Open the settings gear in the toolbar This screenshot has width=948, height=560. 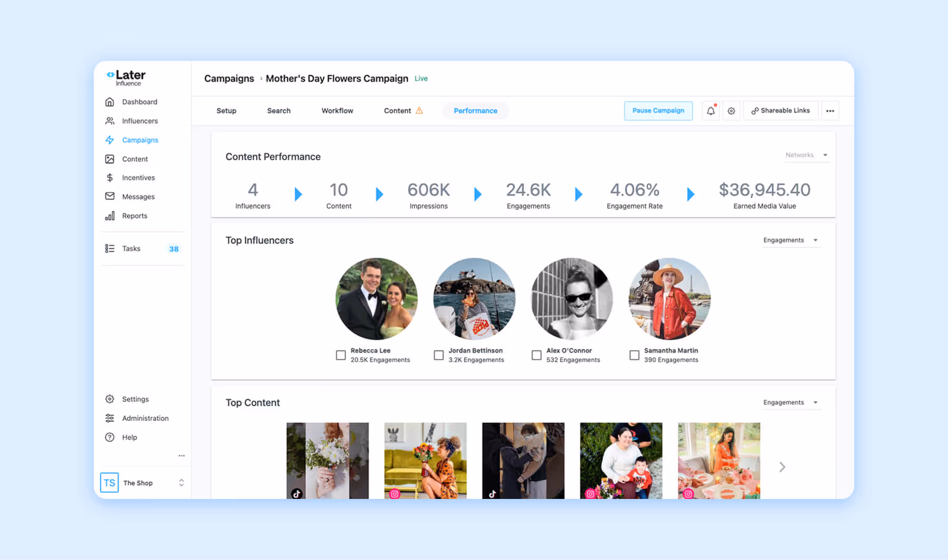tap(731, 111)
